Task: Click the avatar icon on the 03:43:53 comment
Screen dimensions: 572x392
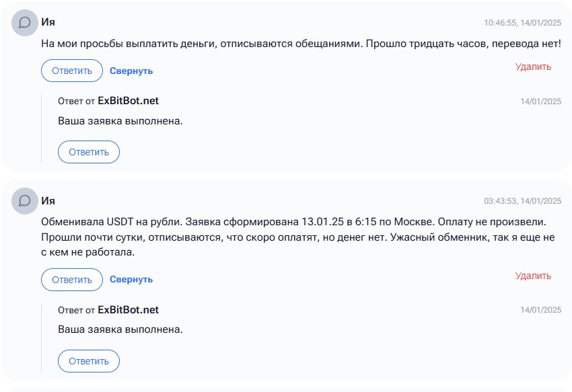Action: point(25,201)
